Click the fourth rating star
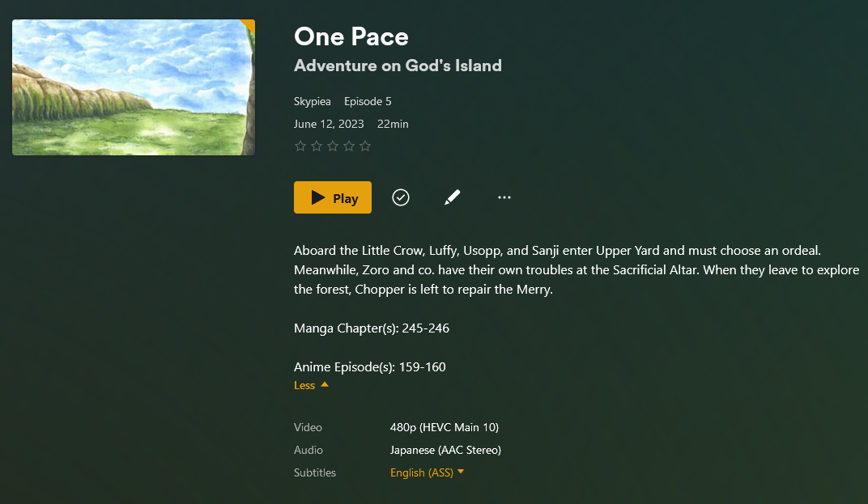This screenshot has width=868, height=504. tap(349, 146)
